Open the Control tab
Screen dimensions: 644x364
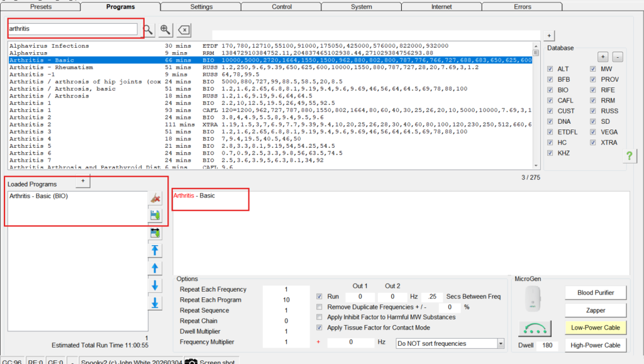pos(282,7)
